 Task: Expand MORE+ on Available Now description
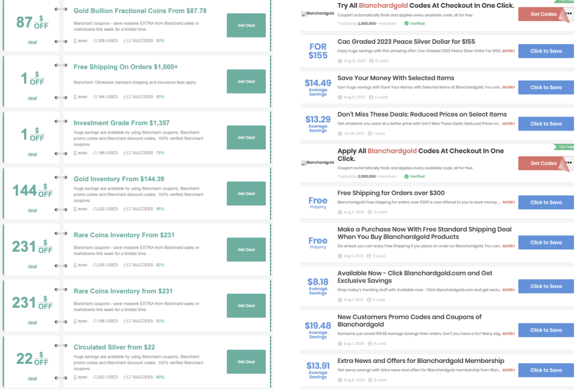tap(509, 290)
